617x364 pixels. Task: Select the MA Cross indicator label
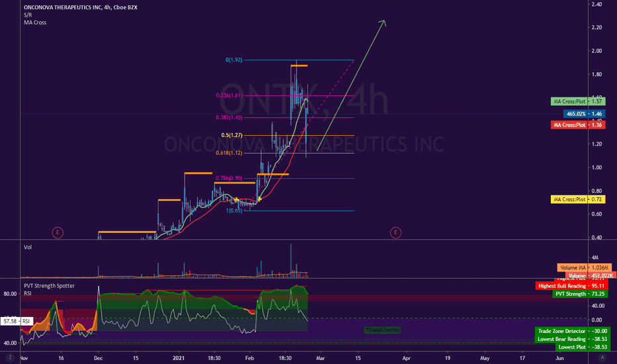[35, 23]
